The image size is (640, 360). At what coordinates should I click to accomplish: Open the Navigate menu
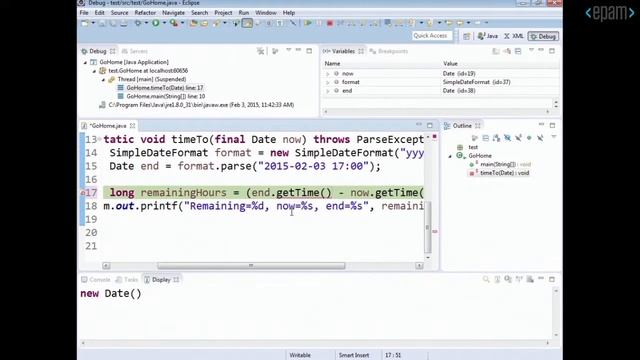point(173,13)
